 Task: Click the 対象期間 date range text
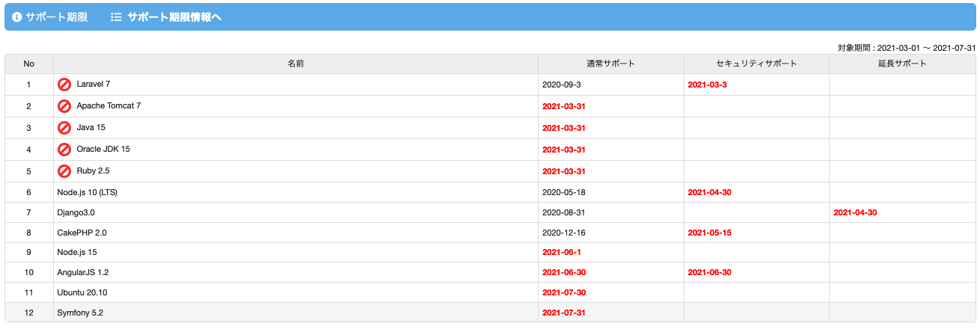pos(907,48)
